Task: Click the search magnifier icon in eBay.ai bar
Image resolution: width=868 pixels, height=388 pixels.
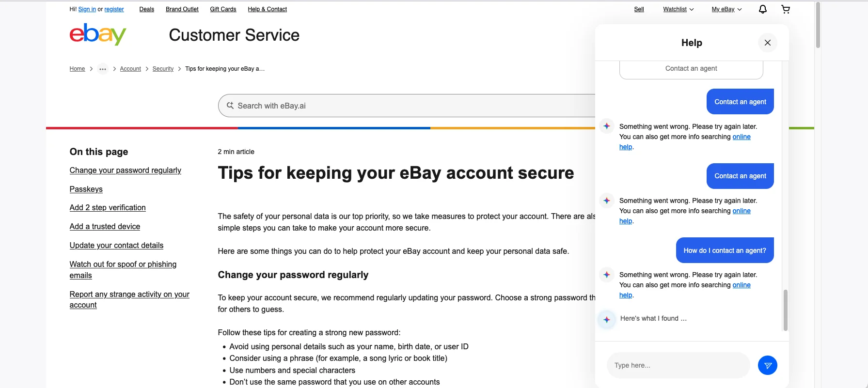Action: pos(230,106)
